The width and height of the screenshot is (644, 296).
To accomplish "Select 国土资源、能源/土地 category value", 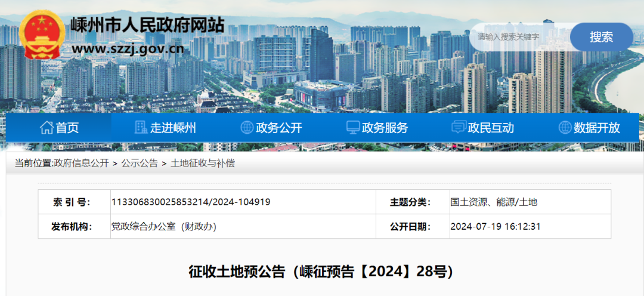I will pyautogui.click(x=494, y=202).
